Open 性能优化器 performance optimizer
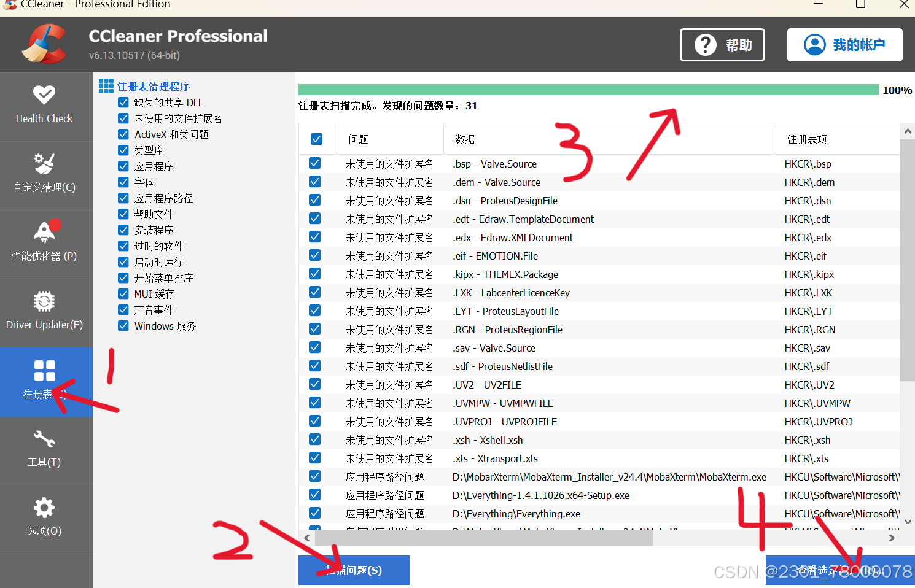915x588 pixels. pyautogui.click(x=46, y=244)
